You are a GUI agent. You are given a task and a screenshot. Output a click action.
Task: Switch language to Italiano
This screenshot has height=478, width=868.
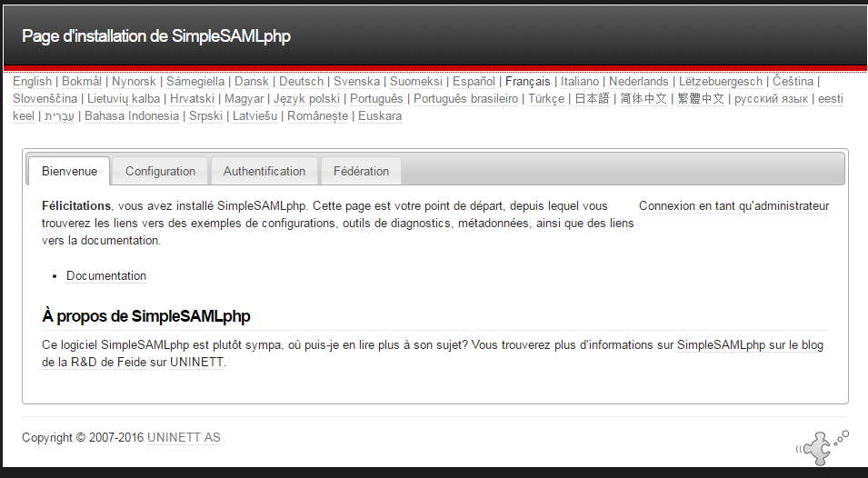coord(580,81)
